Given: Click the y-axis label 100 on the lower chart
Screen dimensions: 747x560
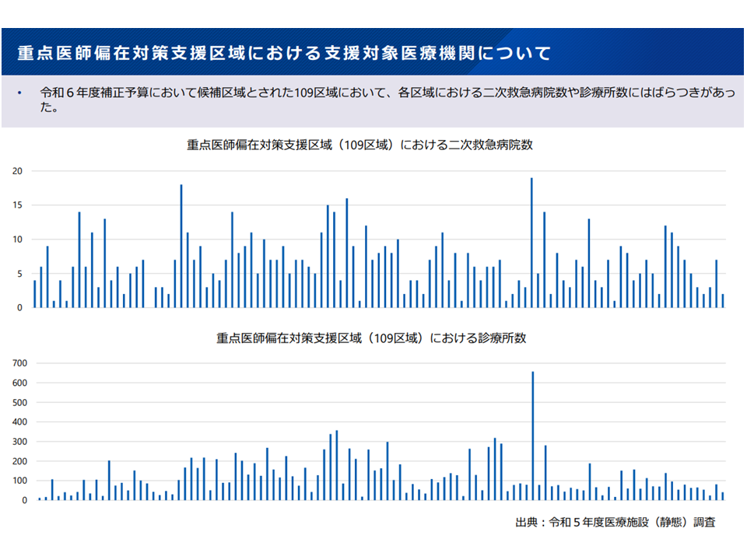Looking at the screenshot, I should coord(19,481).
